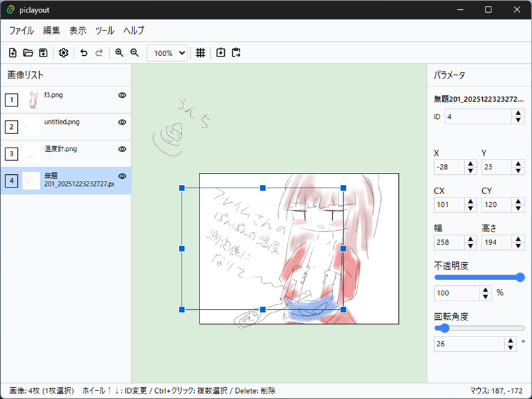Hide f3.png using its eye icon

[122, 95]
